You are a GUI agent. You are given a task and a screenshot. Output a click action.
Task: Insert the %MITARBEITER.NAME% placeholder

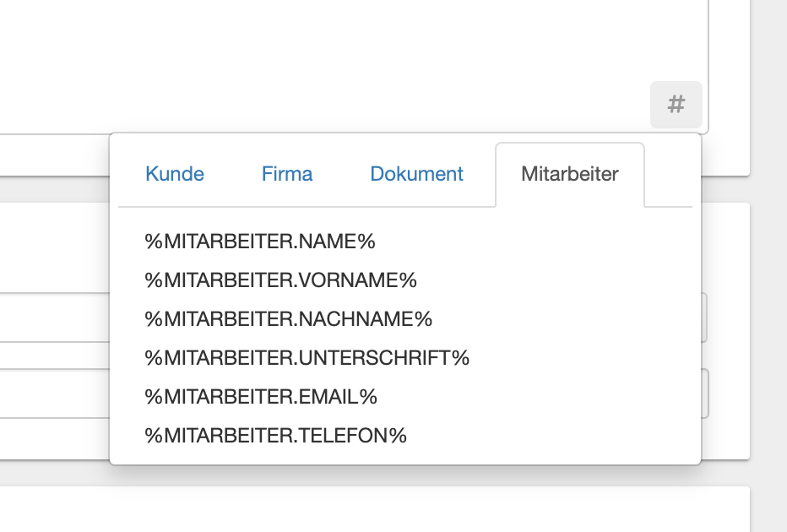tap(260, 242)
